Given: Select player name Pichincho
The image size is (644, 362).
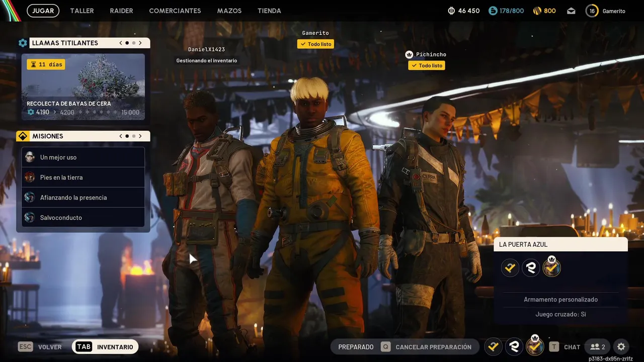Looking at the screenshot, I should click(431, 54).
